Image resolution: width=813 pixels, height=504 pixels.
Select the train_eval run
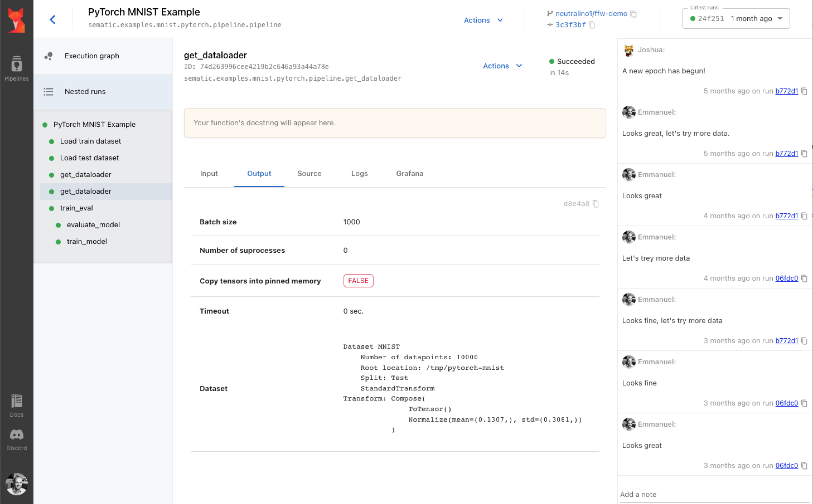(x=106, y=208)
